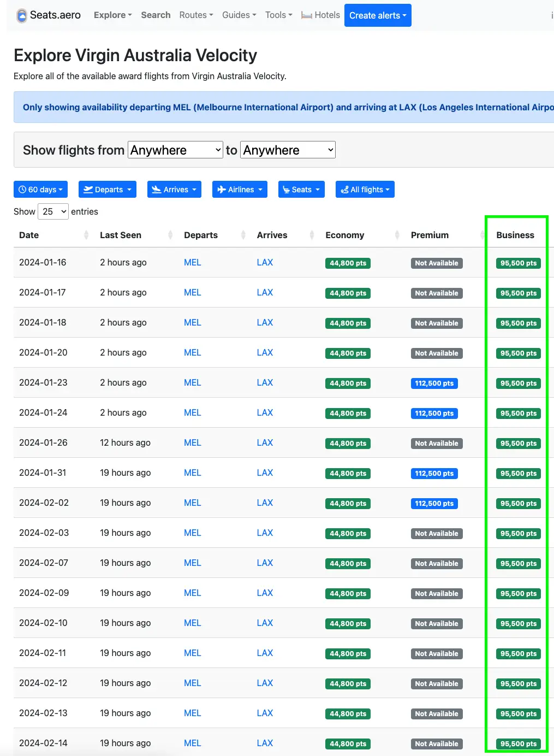Click the route icon on All flights button
This screenshot has width=554, height=756.
coord(344,190)
